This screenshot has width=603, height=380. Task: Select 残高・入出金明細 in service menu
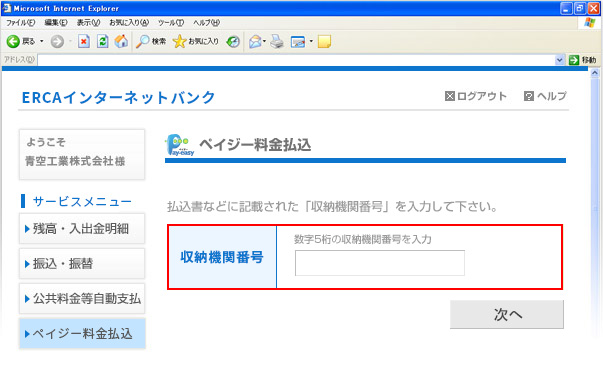pos(82,229)
